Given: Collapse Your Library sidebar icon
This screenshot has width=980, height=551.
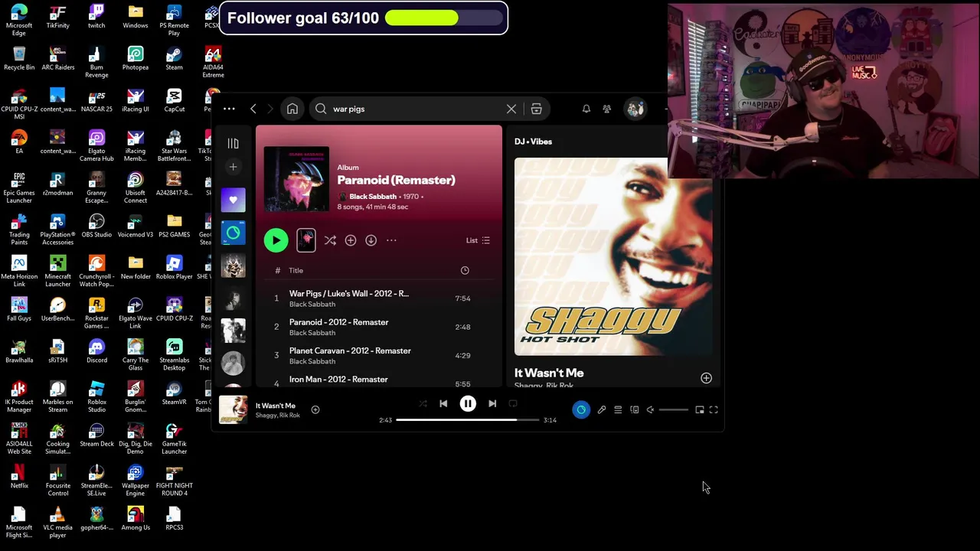Looking at the screenshot, I should pyautogui.click(x=233, y=143).
